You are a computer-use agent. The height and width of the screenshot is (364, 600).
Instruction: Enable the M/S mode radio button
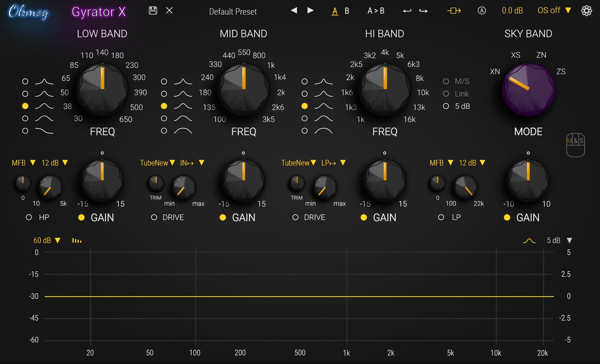coord(446,81)
